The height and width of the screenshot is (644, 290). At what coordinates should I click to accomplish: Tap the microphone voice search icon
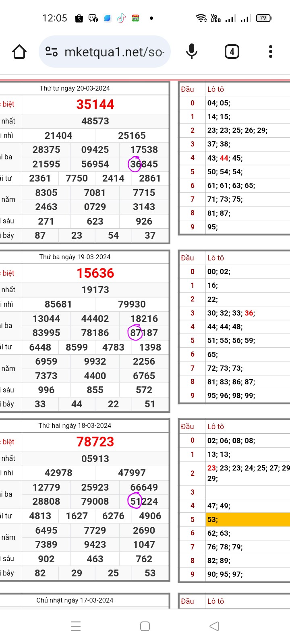tap(192, 52)
